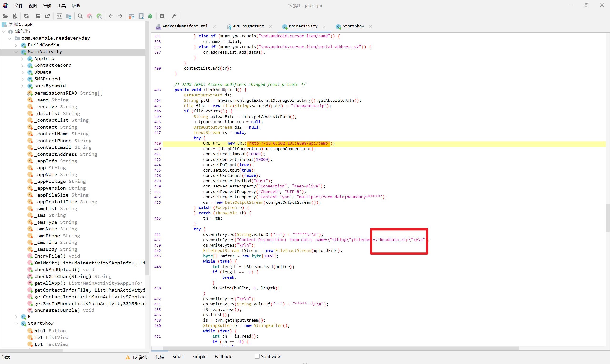Viewport: 610px width, 364px height.
Task: Expand the BuildConfig class node
Action: click(x=16, y=45)
